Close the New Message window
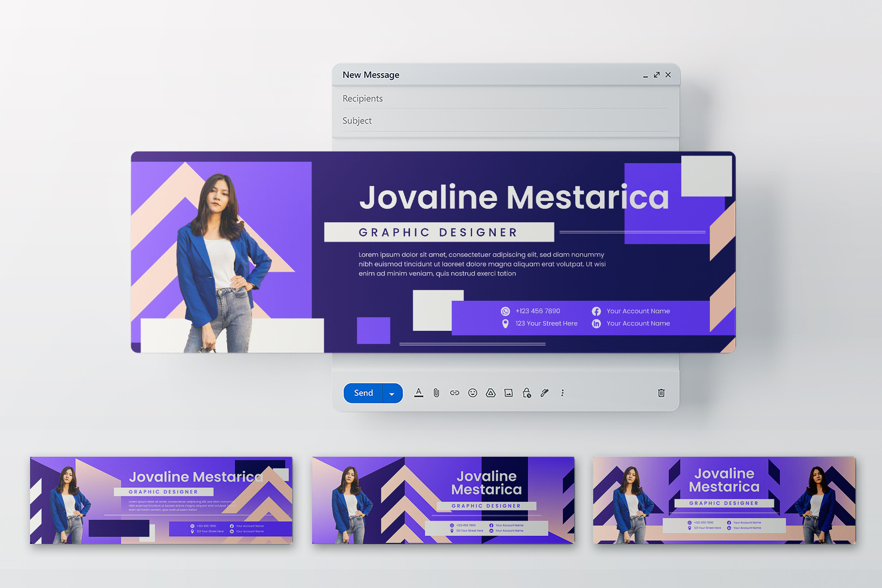Image resolution: width=882 pixels, height=588 pixels. click(668, 75)
